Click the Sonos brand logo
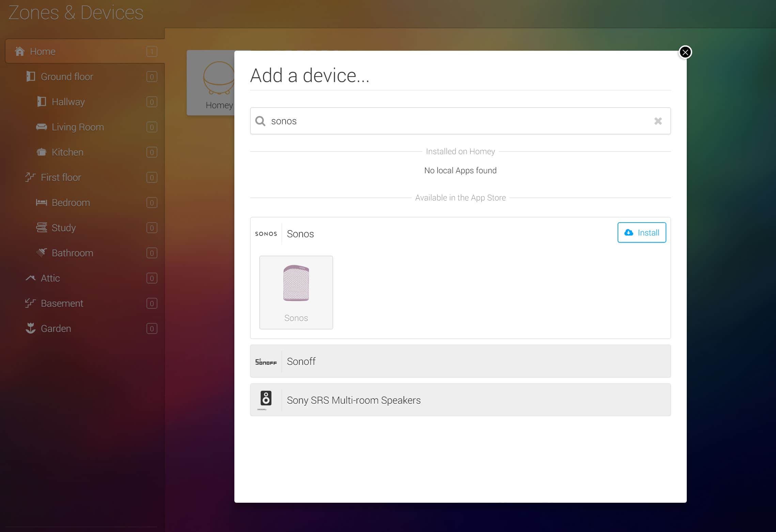 click(266, 234)
